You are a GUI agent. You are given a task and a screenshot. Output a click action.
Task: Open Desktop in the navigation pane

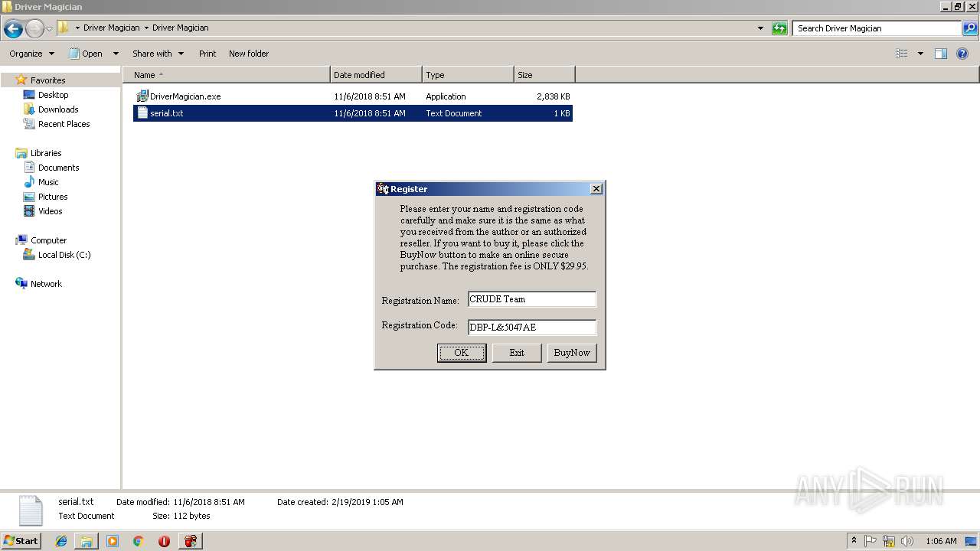53,95
